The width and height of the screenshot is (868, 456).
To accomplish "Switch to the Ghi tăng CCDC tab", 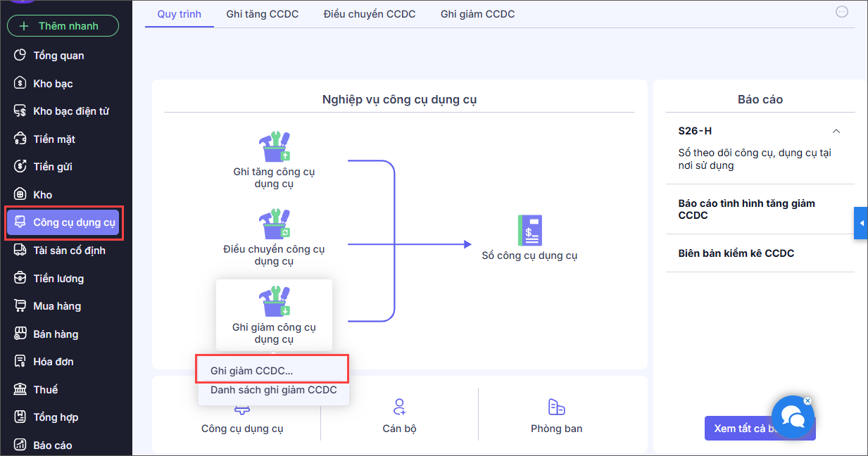I will coord(263,14).
